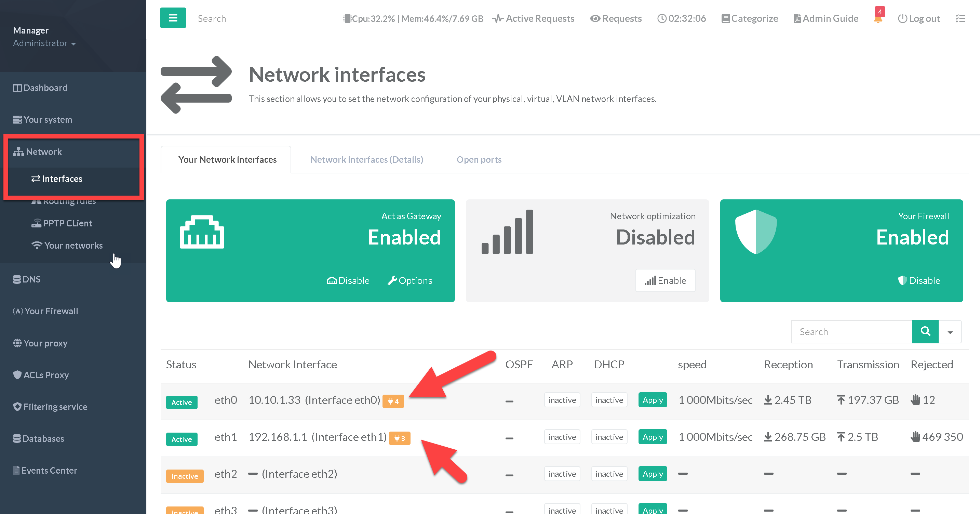The image size is (980, 514).
Task: Open the Requests eye icon link
Action: [616, 19]
